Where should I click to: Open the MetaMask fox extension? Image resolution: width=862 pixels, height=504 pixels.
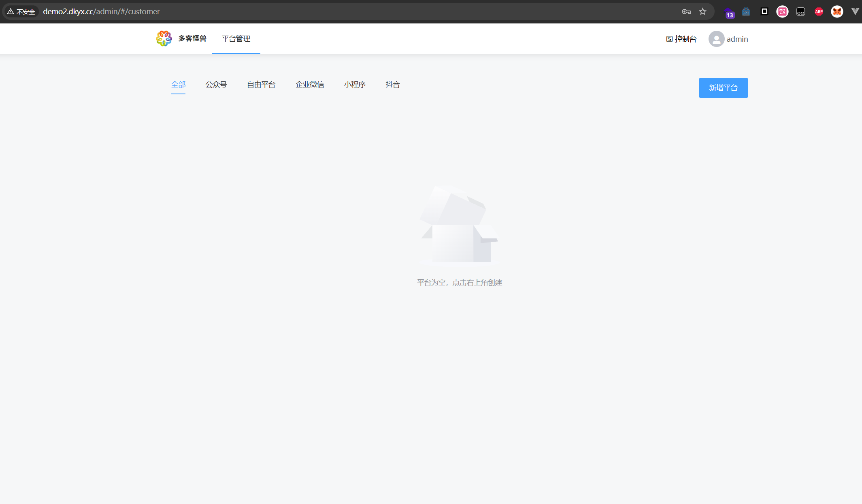tap(837, 12)
